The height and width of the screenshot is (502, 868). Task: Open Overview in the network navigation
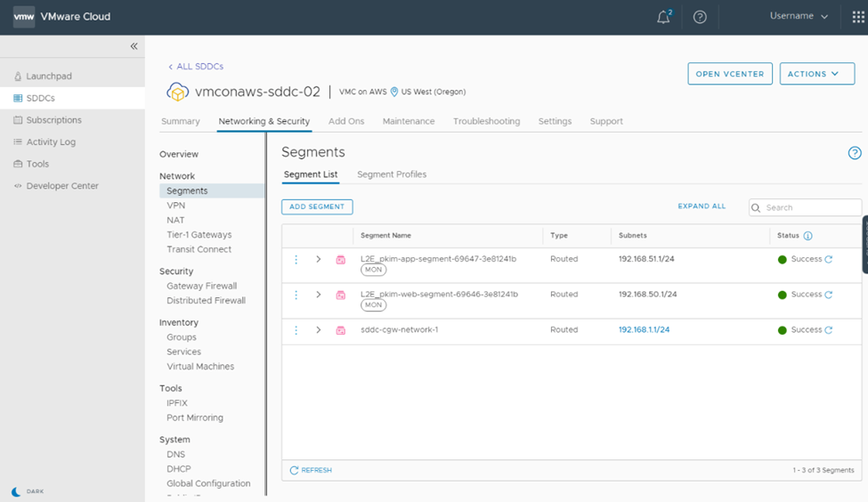point(179,154)
